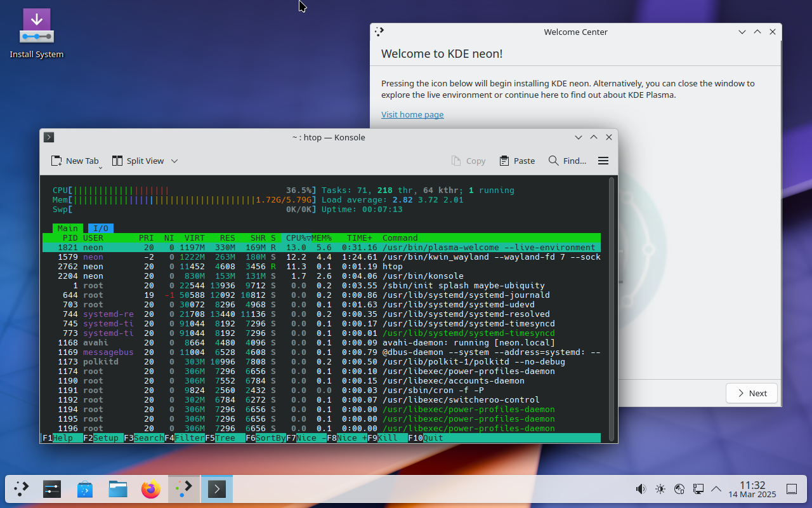
Task: Select the kwin_wayland process row
Action: coord(322,257)
